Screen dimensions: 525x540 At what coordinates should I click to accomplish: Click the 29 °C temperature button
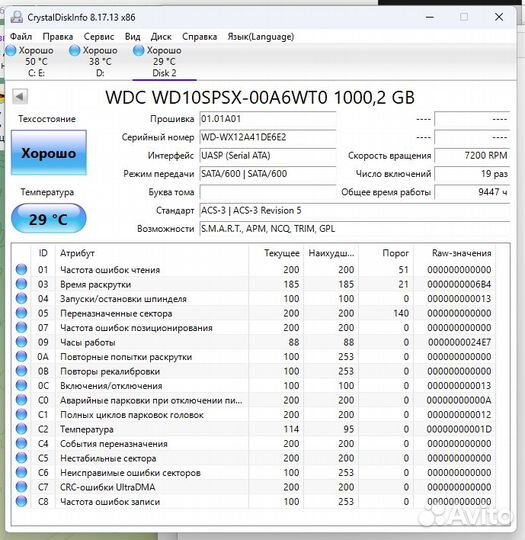(49, 219)
